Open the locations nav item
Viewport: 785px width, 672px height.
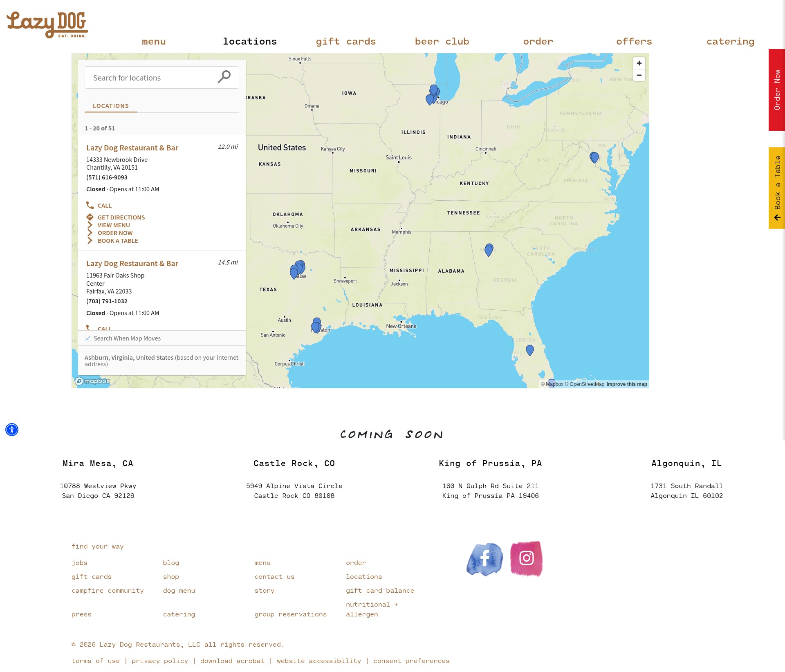(250, 41)
